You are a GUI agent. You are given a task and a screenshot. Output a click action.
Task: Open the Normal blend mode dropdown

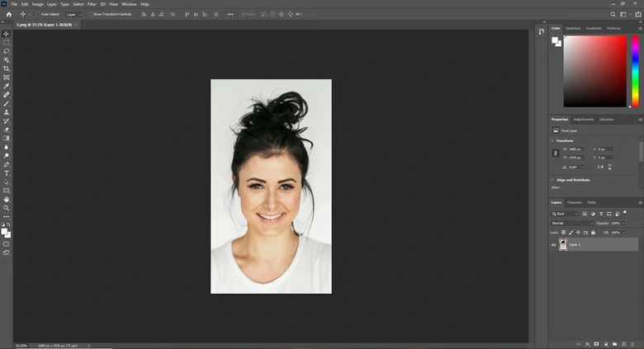[x=572, y=223]
